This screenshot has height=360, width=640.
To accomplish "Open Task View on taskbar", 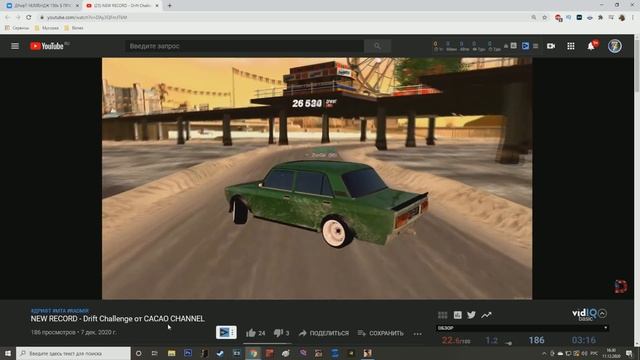I will pos(155,353).
